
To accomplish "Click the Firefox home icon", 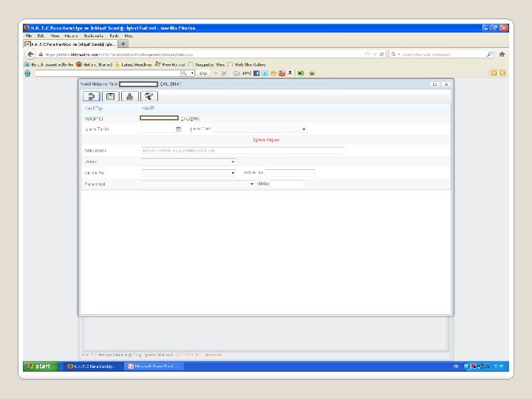I will click(x=502, y=54).
